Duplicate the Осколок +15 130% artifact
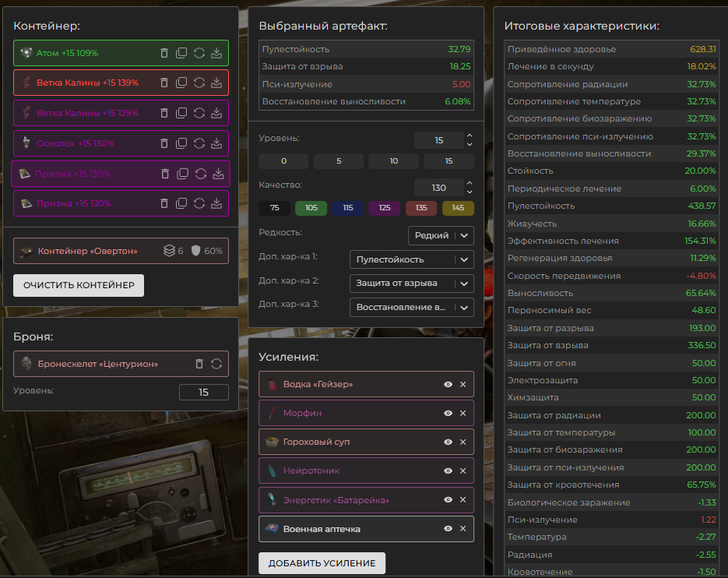Image resolution: width=728 pixels, height=578 pixels. (181, 143)
